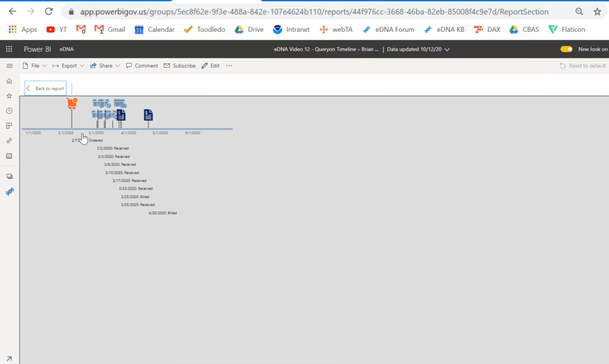Screen dimensions: 609x364
Task: Open Apps icon in the sidebar
Action: pyautogui.click(x=10, y=126)
